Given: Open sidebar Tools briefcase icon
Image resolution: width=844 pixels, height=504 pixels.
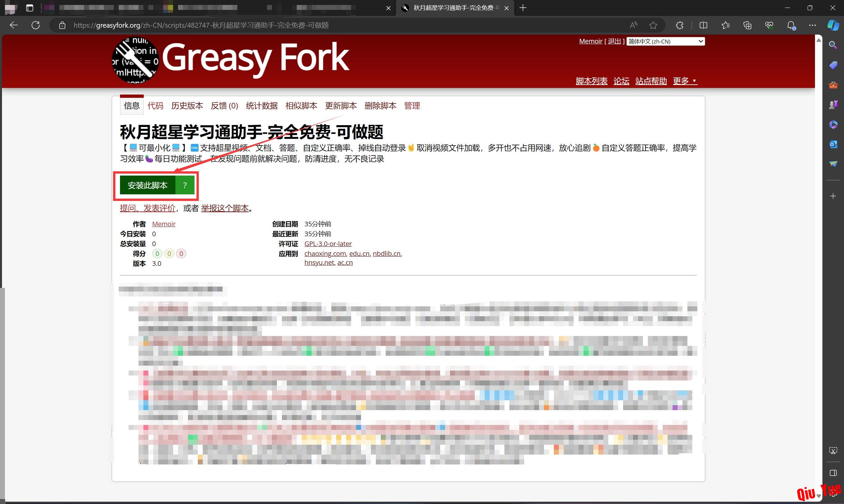Looking at the screenshot, I should click(833, 85).
